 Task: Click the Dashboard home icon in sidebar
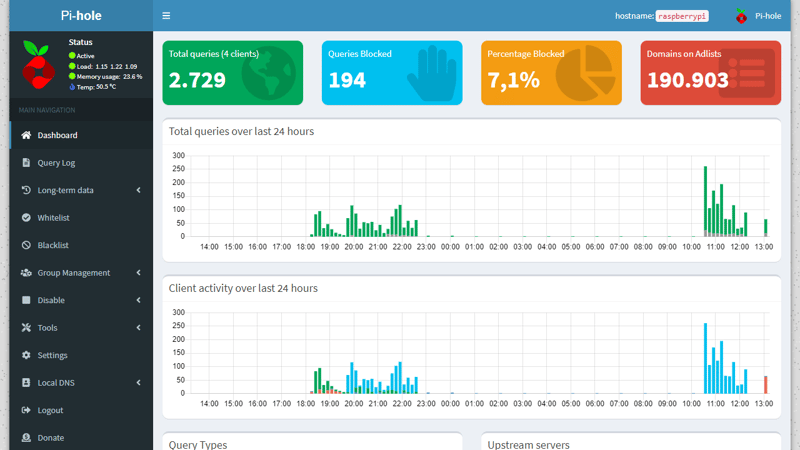pos(26,135)
